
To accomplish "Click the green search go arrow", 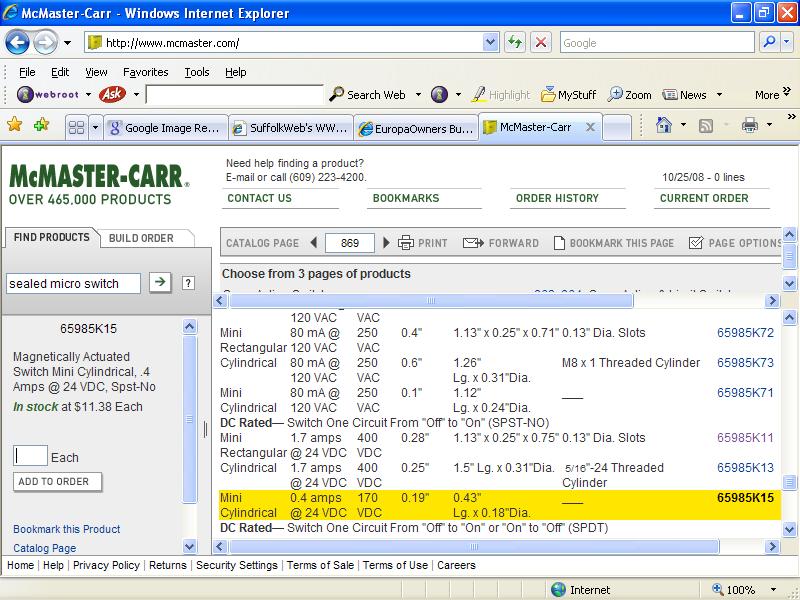I will tap(159, 283).
